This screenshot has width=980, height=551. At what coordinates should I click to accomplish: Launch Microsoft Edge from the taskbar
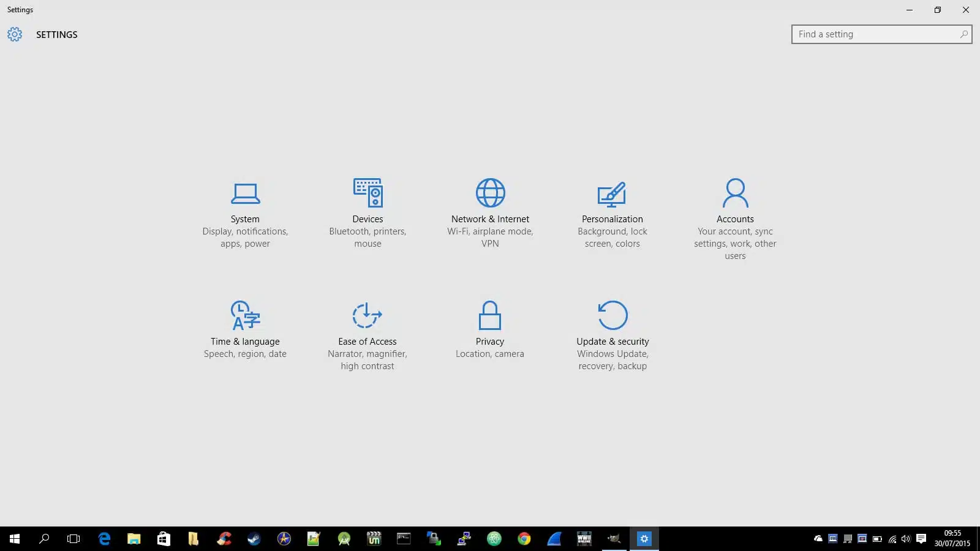[x=104, y=539]
